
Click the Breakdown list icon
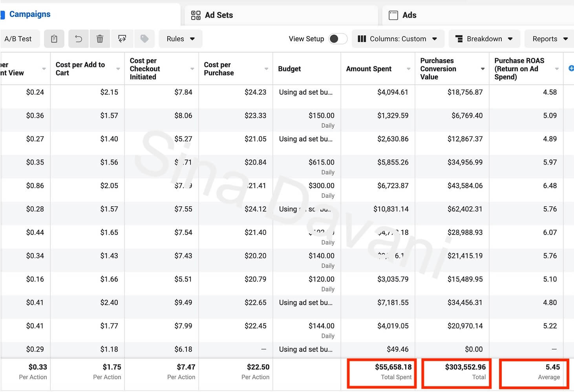459,39
